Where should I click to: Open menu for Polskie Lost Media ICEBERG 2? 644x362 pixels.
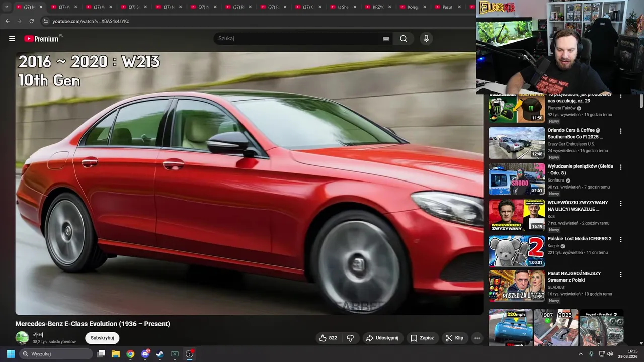(620, 240)
